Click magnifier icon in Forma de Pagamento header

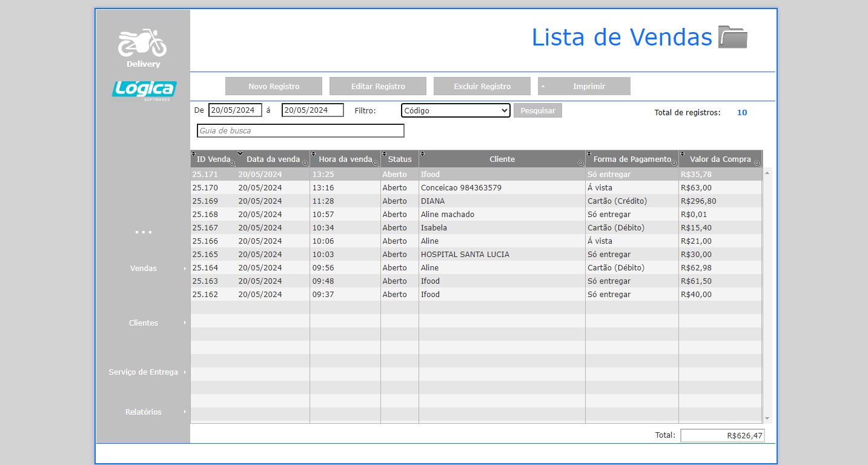point(674,163)
